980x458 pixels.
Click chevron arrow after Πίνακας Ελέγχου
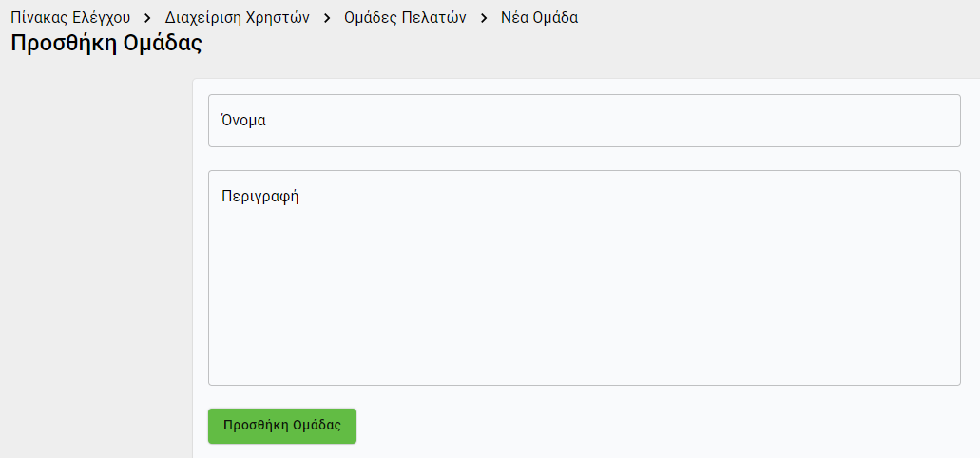click(x=147, y=17)
